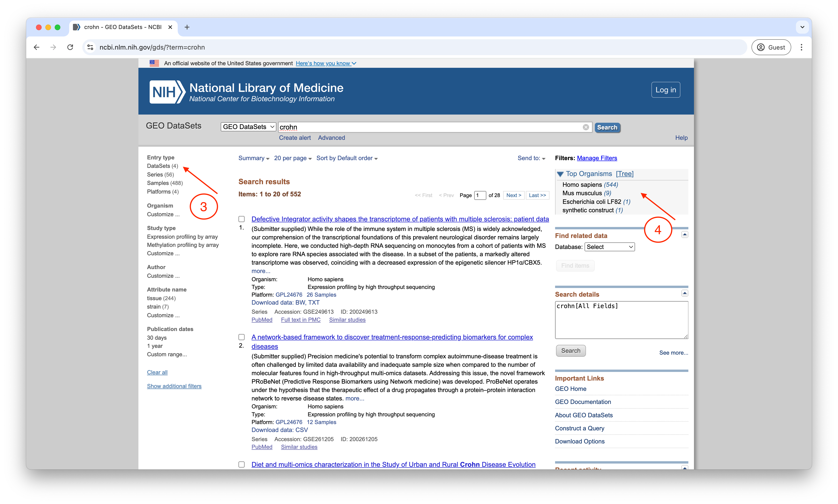Collapse the Top Organisms triangle

point(560,174)
